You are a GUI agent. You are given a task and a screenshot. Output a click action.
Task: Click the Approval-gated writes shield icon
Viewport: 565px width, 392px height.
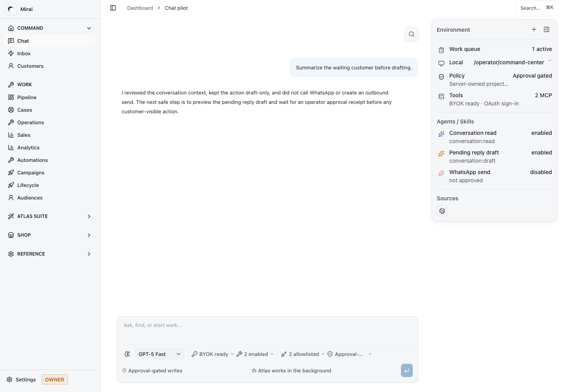[124, 370]
